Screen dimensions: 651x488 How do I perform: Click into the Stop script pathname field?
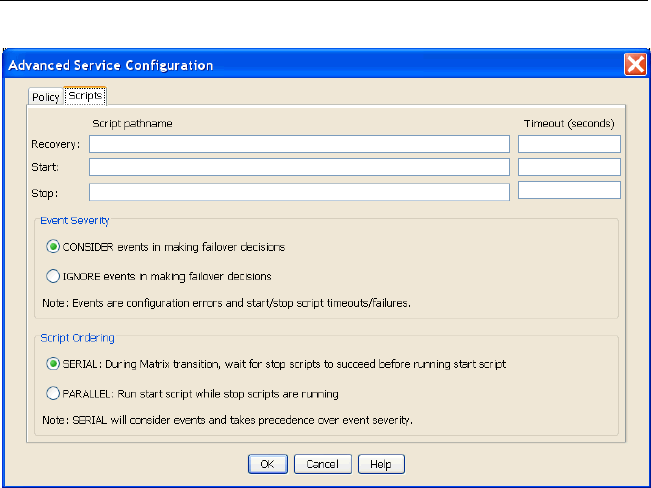point(299,191)
